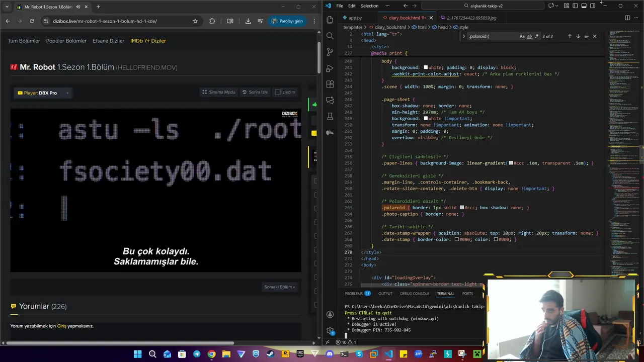Image resolution: width=644 pixels, height=362 pixels.
Task: Switch to the app.py editor tab
Action: point(355,18)
